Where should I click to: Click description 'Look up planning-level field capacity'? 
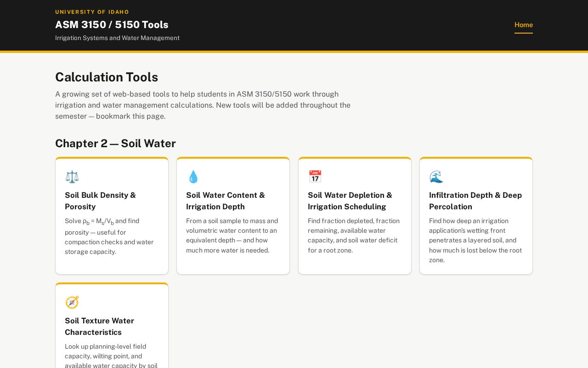click(x=112, y=356)
